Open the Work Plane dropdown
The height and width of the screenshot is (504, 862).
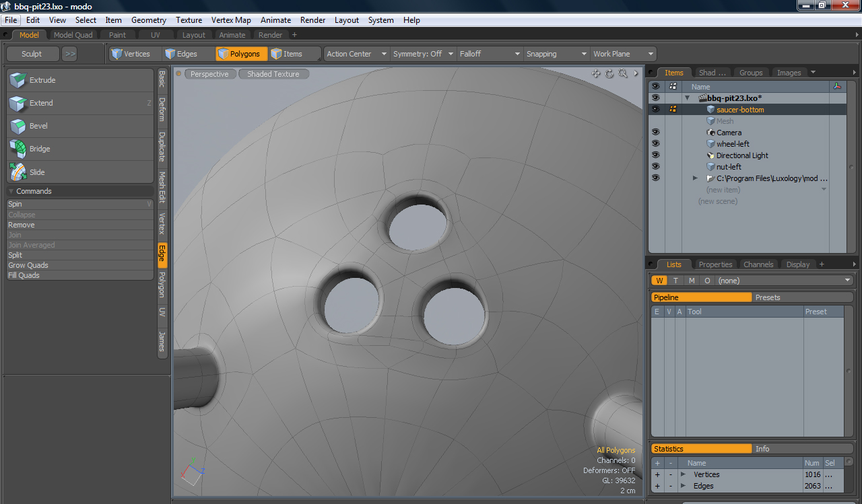pos(624,54)
